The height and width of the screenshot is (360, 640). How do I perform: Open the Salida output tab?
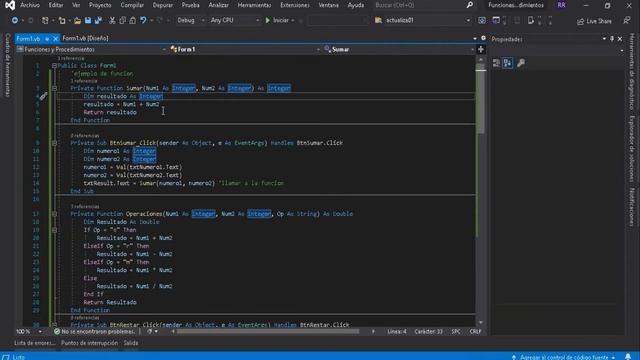[131, 343]
